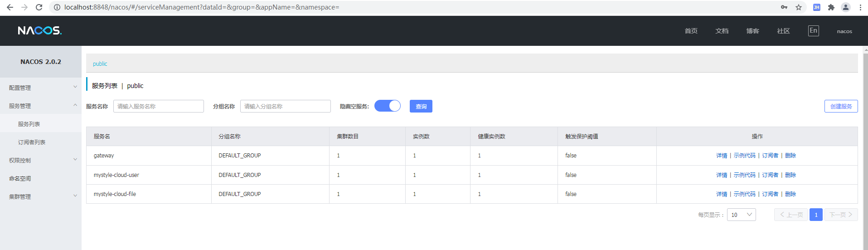The height and width of the screenshot is (250, 868).
Task: Click the NACOS logo
Action: [39, 30]
